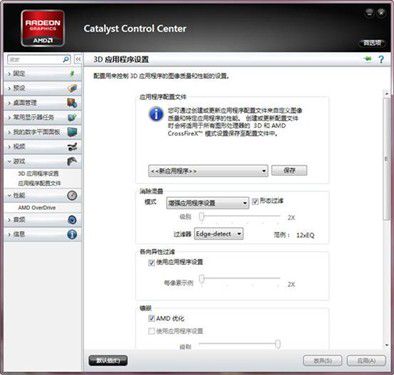Toggle the Morphological filtering (形态过滤) checkbox
Screen dimensions: 394x375
[255, 201]
